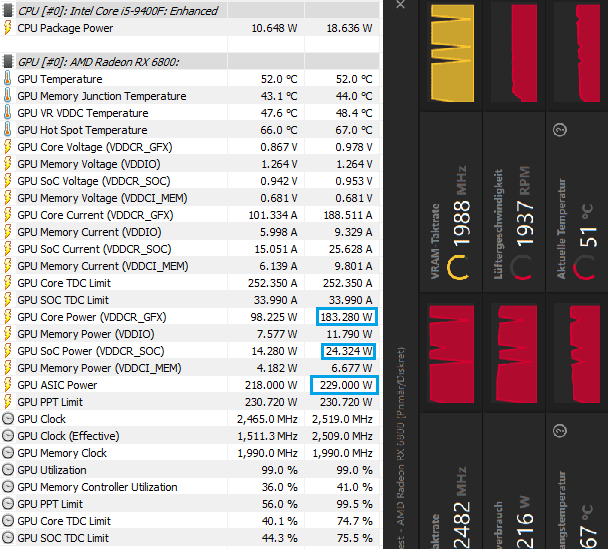
Task: Select GPU Memory Junction Temperature label
Action: (x=102, y=96)
